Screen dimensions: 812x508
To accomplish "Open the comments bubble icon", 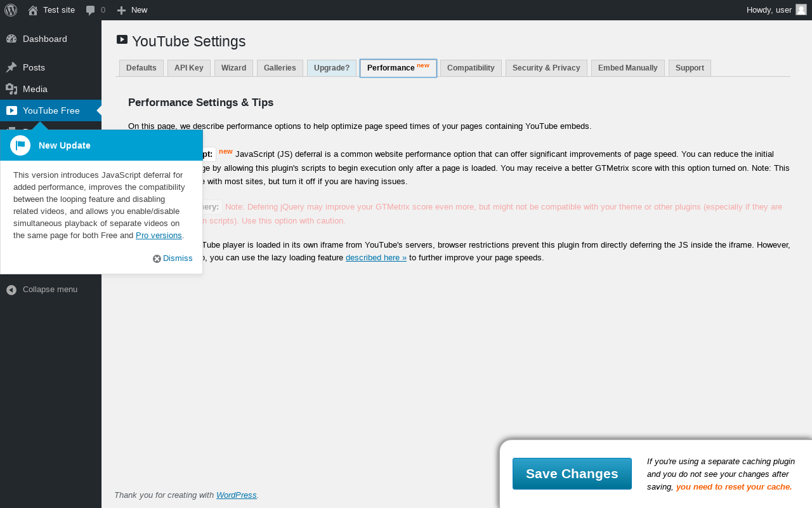I will click(x=91, y=10).
